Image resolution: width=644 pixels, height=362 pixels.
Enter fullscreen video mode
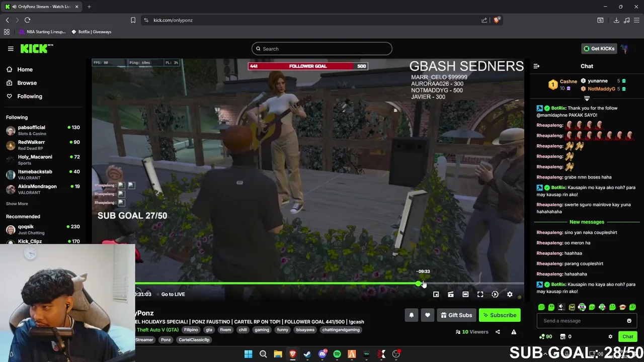pos(480,294)
